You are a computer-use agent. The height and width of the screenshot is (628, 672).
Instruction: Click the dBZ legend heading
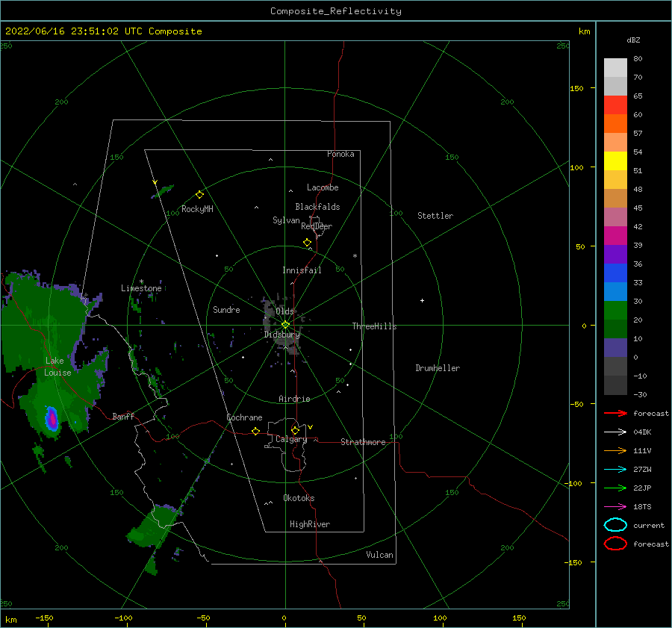coord(633,40)
